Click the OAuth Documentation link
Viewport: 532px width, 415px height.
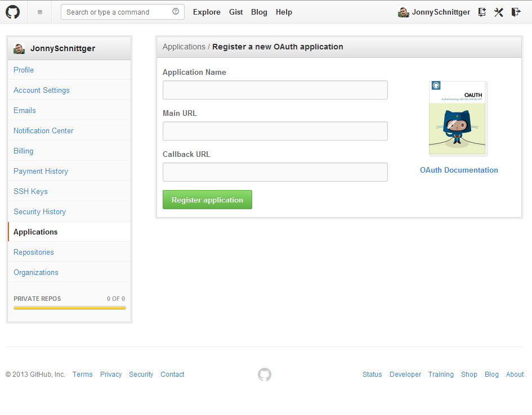[459, 170]
